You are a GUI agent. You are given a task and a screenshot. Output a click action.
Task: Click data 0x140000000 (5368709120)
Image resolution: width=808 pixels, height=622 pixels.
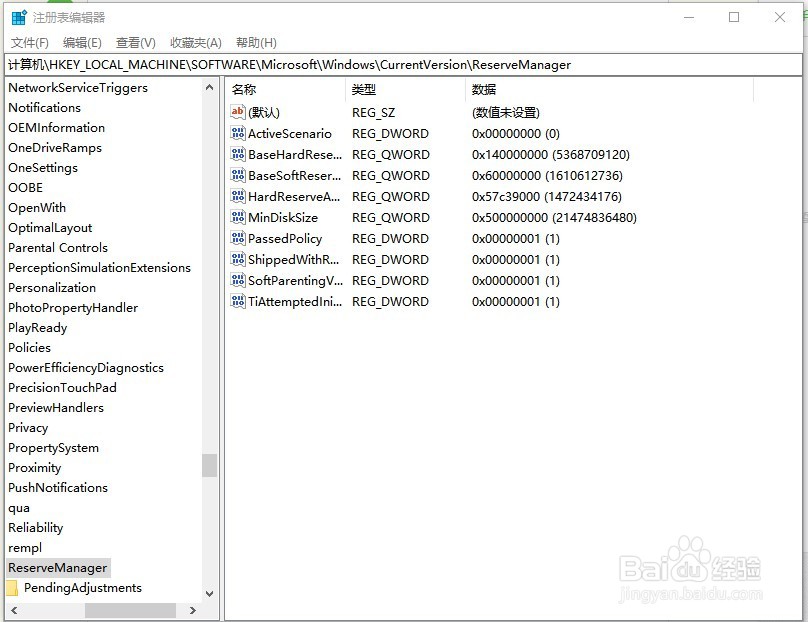[x=550, y=155]
